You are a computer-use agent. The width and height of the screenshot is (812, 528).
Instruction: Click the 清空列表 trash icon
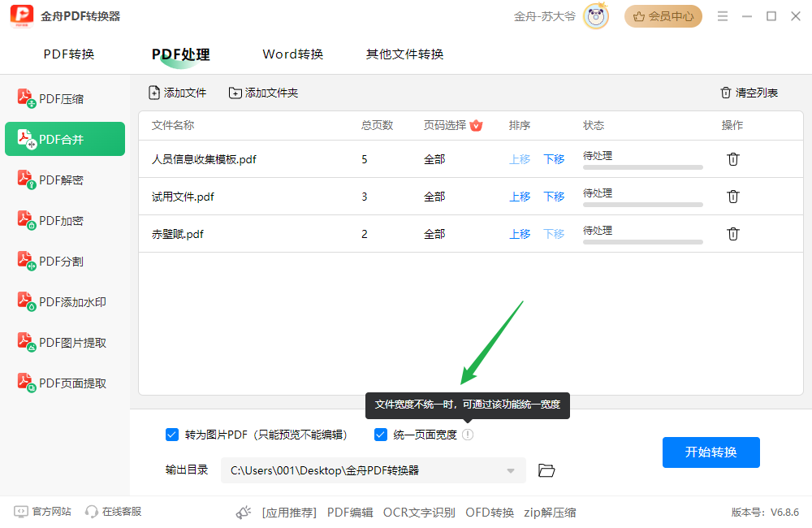pos(725,93)
